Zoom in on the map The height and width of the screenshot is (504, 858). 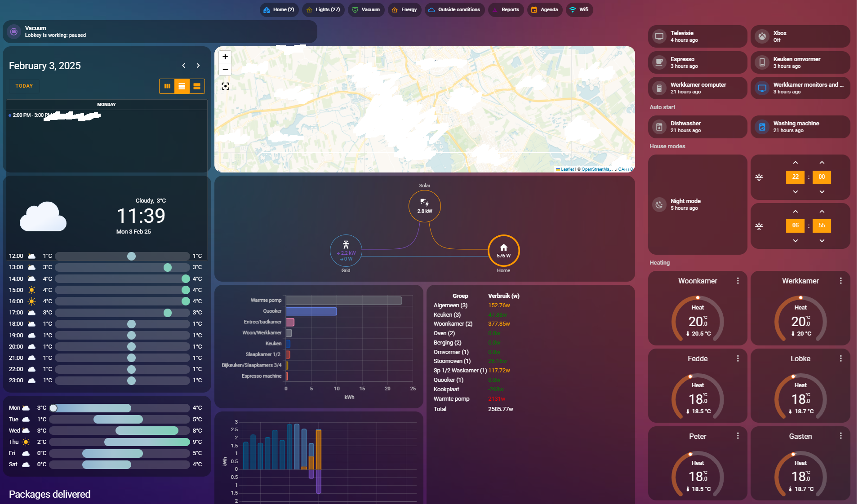point(225,57)
